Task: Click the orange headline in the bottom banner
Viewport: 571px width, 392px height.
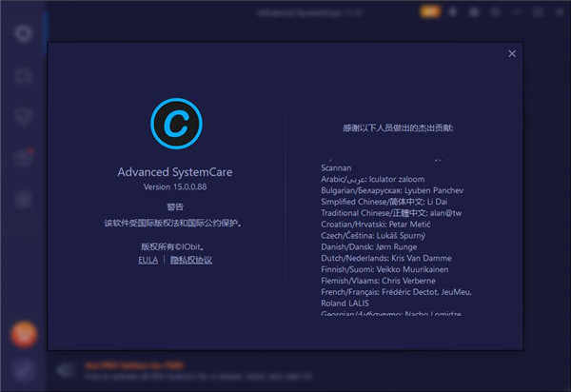Action: click(135, 365)
